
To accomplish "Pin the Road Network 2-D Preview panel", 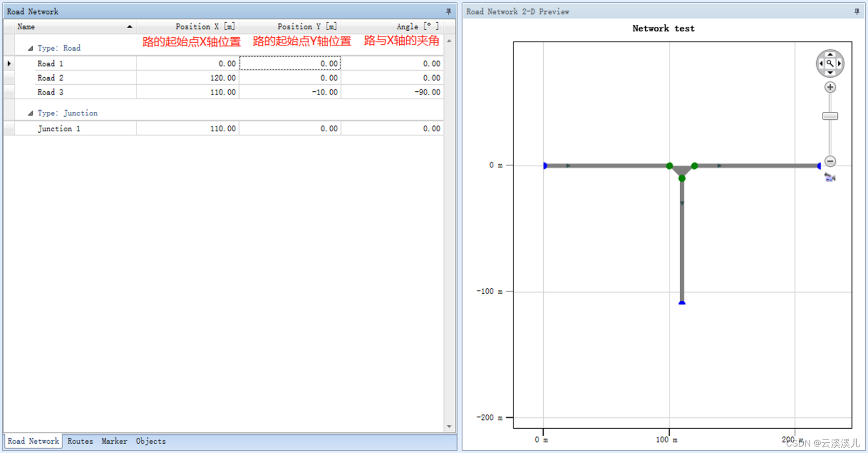I will point(857,11).
